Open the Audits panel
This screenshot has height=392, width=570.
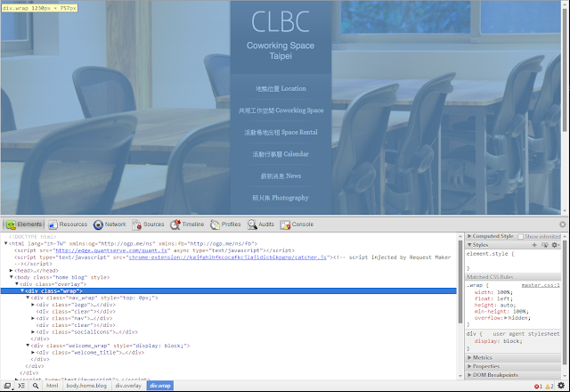click(261, 225)
